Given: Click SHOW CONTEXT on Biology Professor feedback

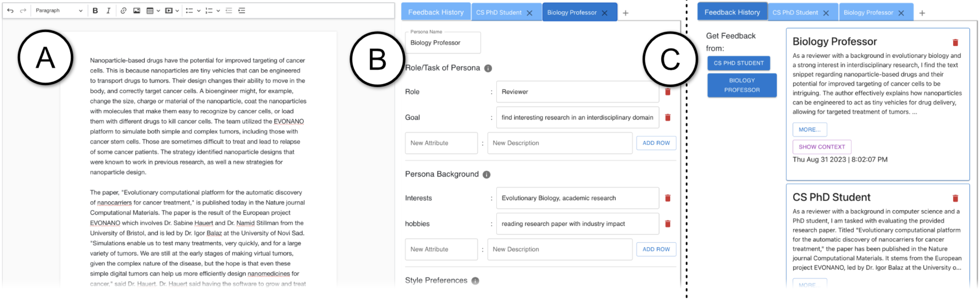Looking at the screenshot, I should [x=821, y=147].
